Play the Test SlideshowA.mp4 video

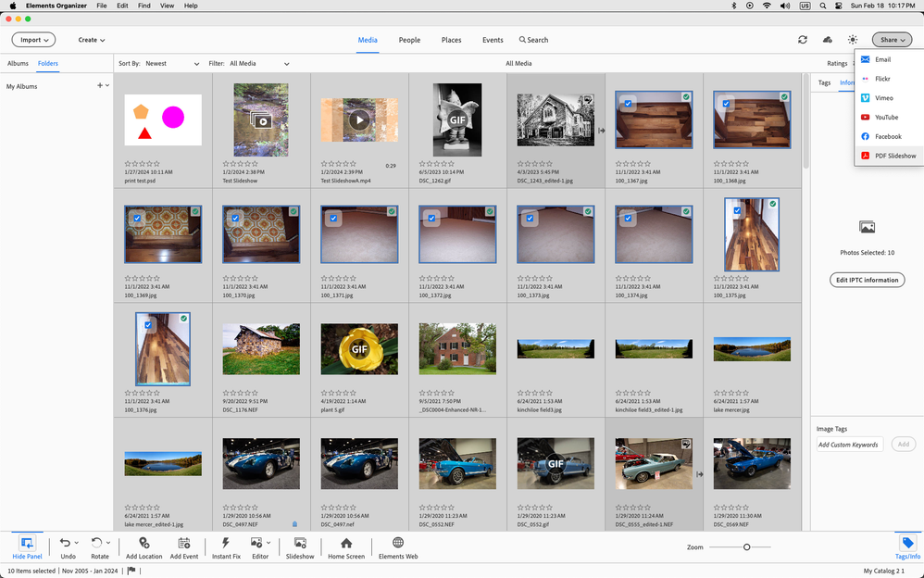(359, 120)
